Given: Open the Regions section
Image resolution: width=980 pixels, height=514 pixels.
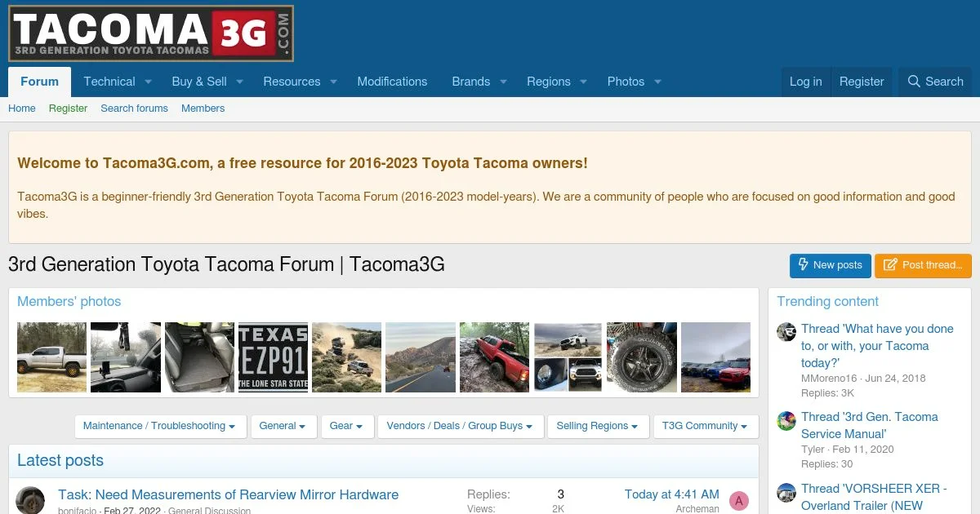Looking at the screenshot, I should (549, 82).
